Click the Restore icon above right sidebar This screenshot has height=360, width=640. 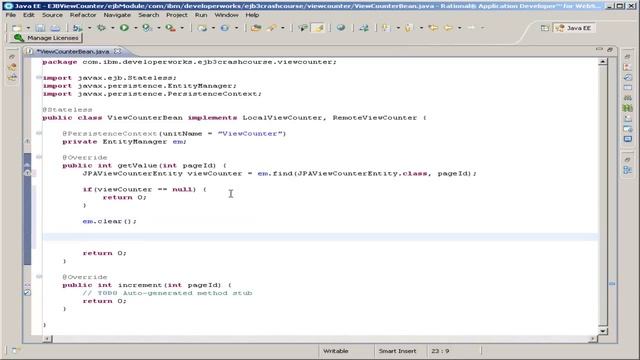[x=627, y=57]
